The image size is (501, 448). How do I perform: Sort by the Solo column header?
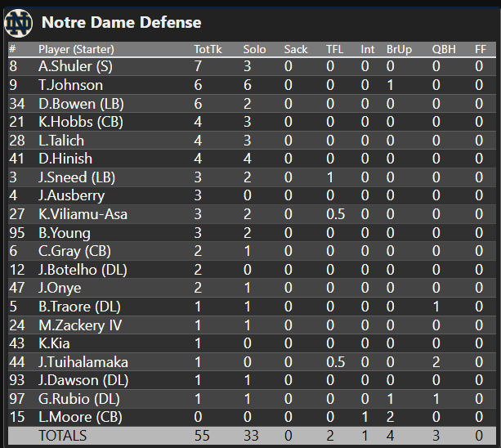pos(254,49)
